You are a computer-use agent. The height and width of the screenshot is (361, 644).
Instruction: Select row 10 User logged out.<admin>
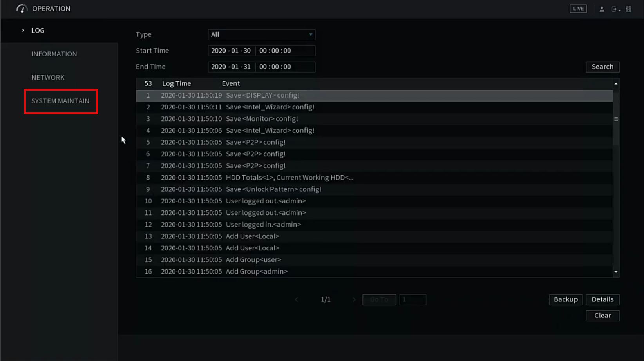[x=374, y=201]
